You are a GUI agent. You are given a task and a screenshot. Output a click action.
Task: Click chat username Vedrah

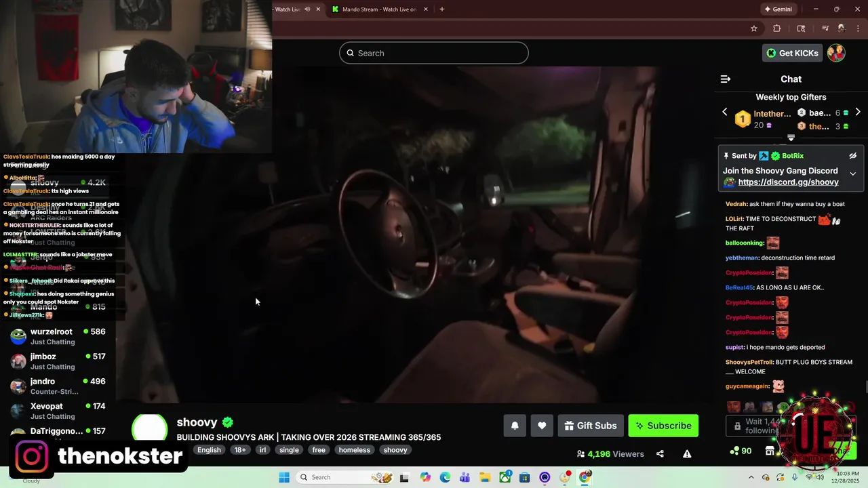coord(736,204)
